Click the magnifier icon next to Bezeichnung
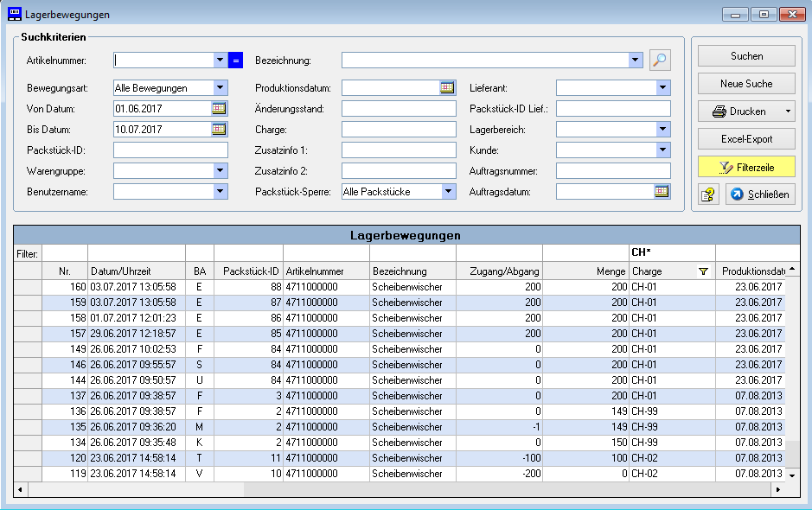The width and height of the screenshot is (812, 510). 660,60
